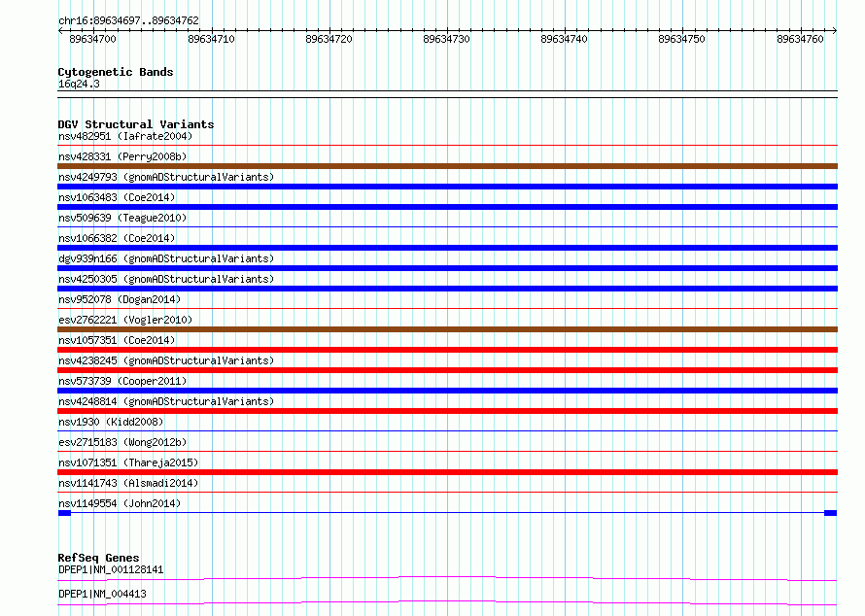Open DPEP1|NM_001128141 gene label
Viewport: 865px width, 616px height.
[111, 569]
